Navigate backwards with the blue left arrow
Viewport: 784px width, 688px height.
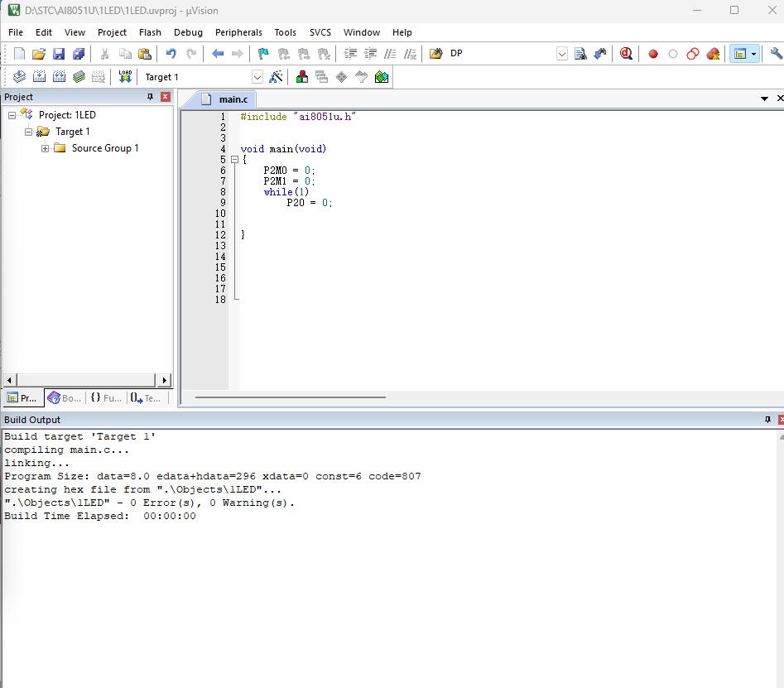point(218,54)
